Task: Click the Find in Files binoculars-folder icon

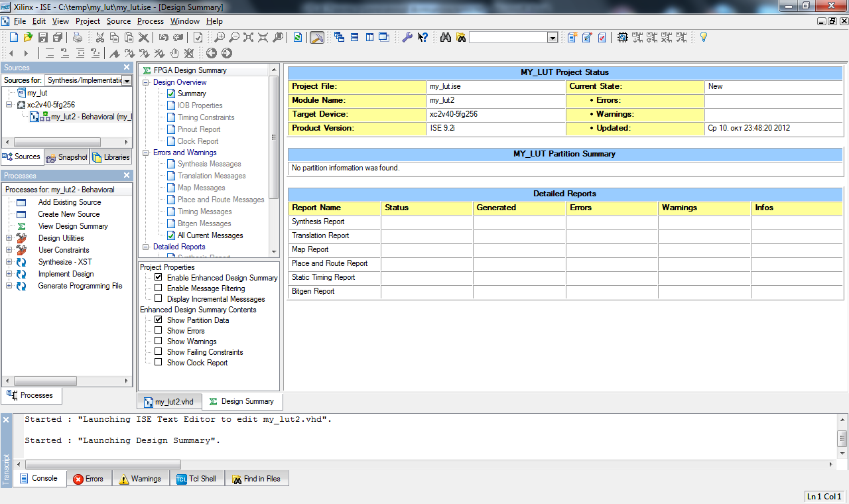Action: (461, 38)
